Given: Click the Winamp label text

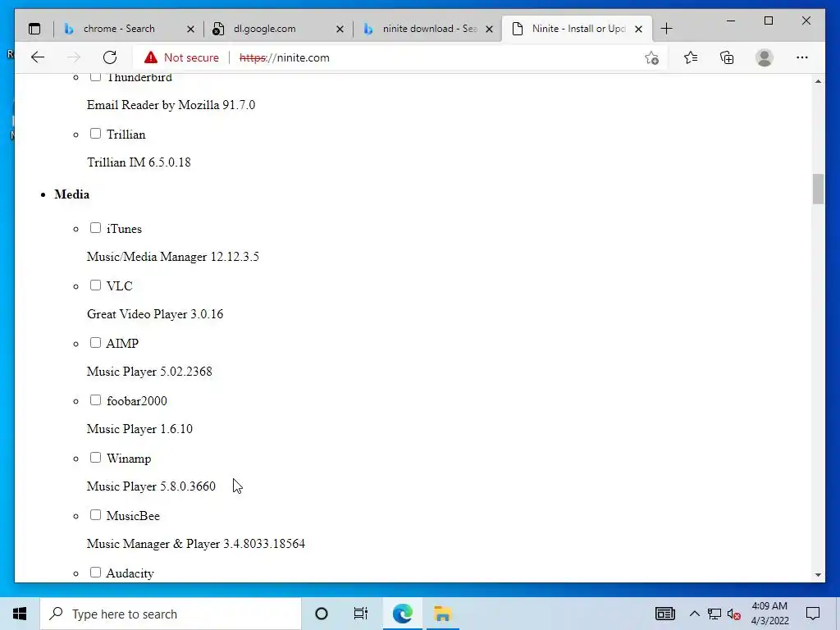Looking at the screenshot, I should pos(129,459).
